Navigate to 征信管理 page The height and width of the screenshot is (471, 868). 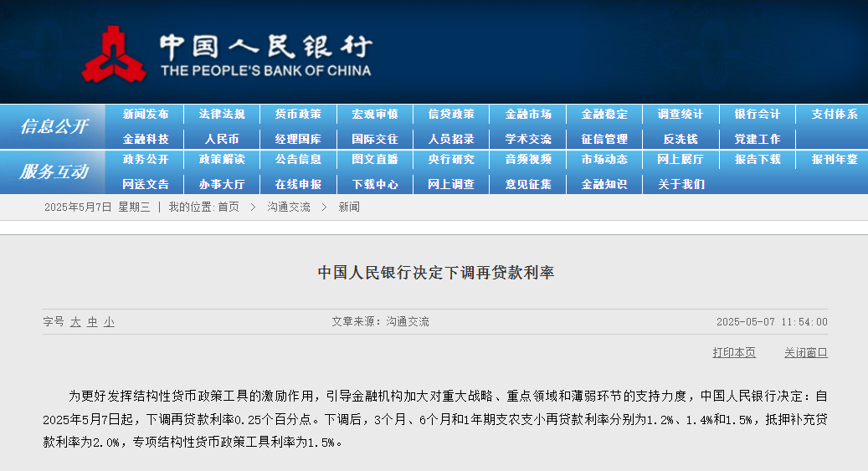coord(604,139)
